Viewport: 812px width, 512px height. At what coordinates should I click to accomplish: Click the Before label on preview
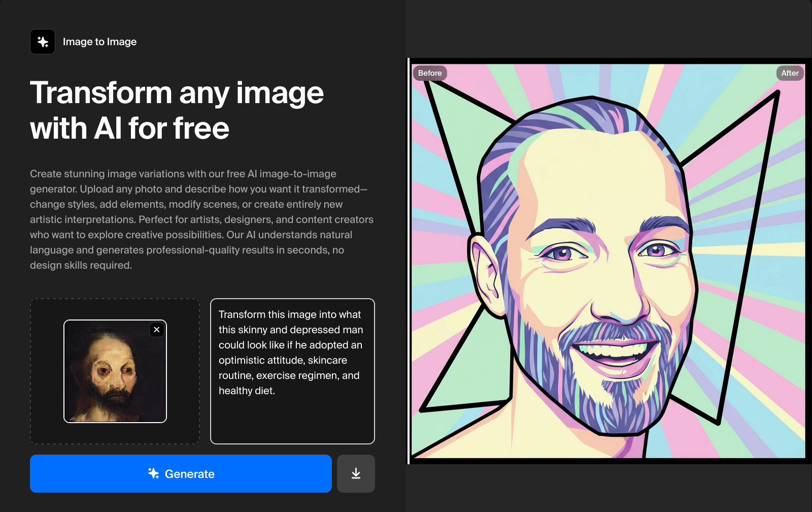point(430,73)
